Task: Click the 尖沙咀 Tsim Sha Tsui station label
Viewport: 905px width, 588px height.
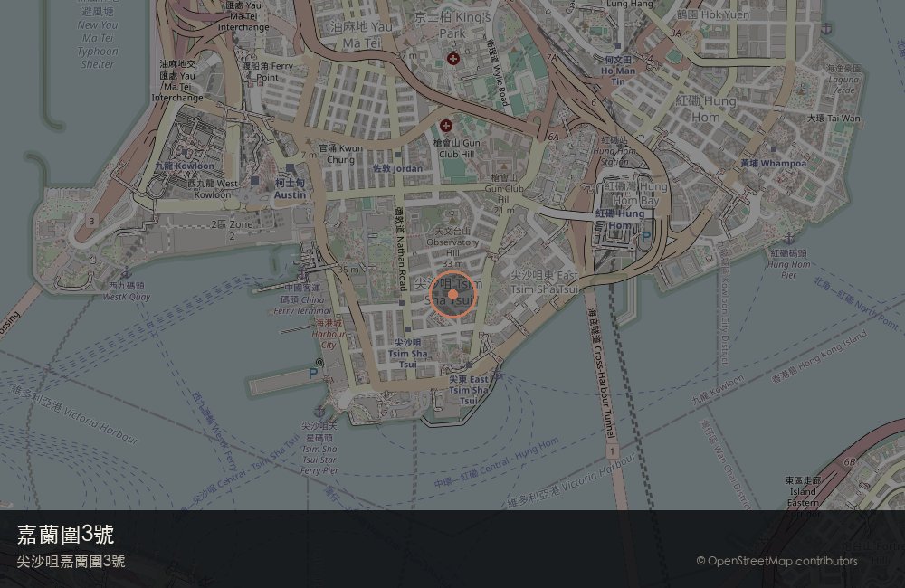Action: (x=408, y=353)
